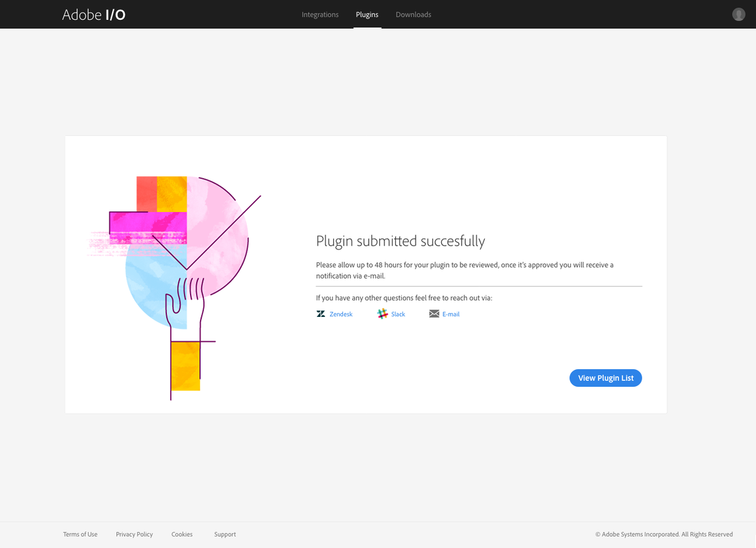Viewport: 756px width, 548px height.
Task: Click the 48 hours review notice text
Action: click(x=464, y=270)
